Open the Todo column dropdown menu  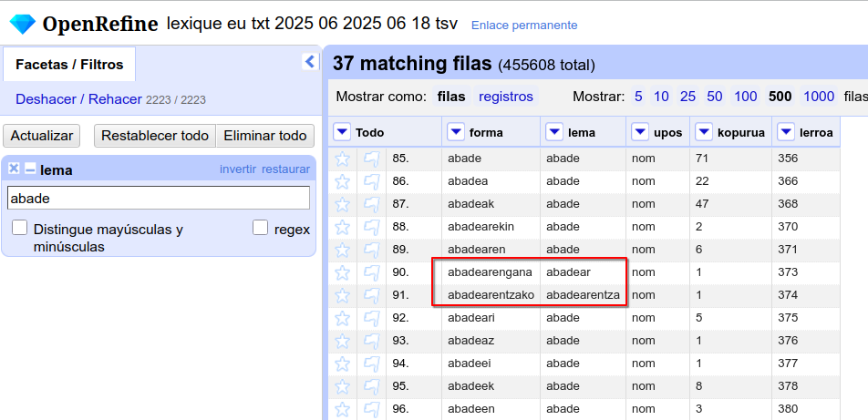point(342,132)
